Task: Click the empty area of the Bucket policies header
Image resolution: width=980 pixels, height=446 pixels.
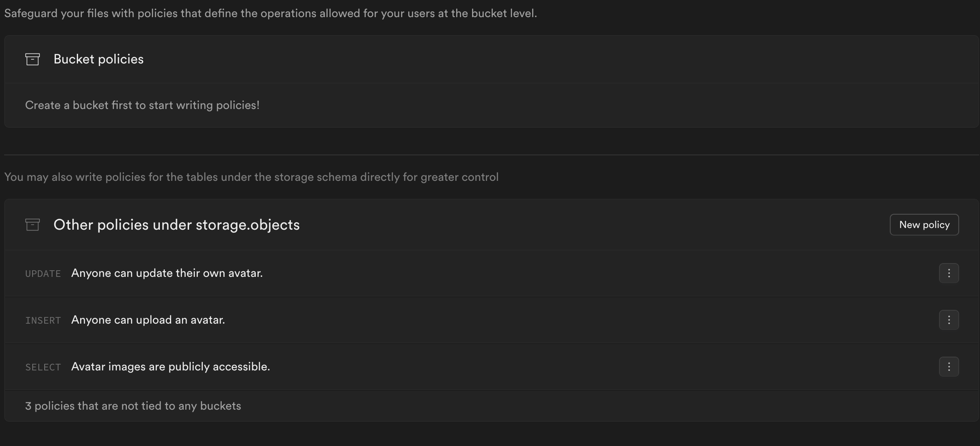Action: coord(543,59)
